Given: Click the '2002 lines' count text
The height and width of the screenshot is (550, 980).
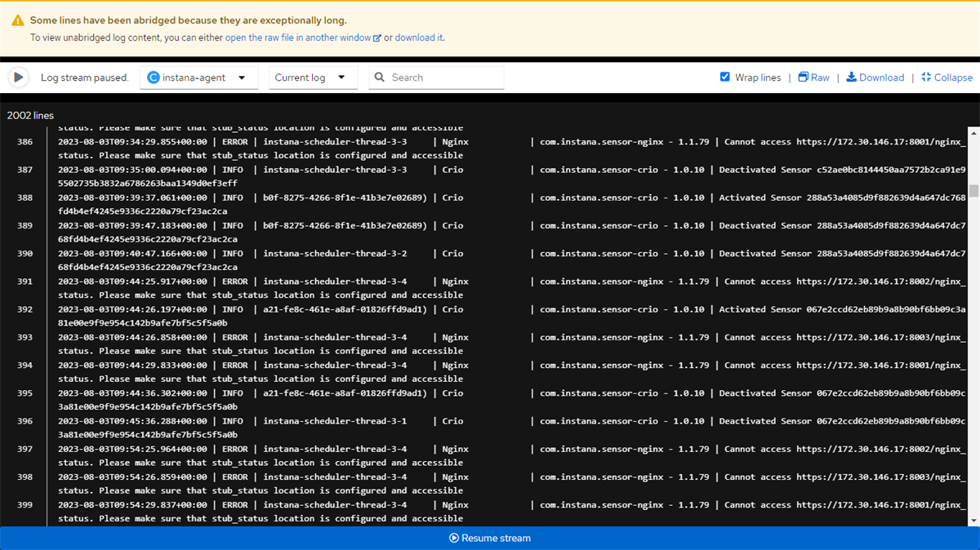Looking at the screenshot, I should 30,115.
